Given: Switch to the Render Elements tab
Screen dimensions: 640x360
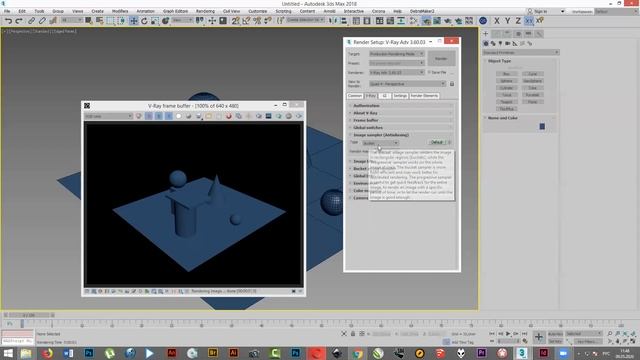Looking at the screenshot, I should coord(424,96).
